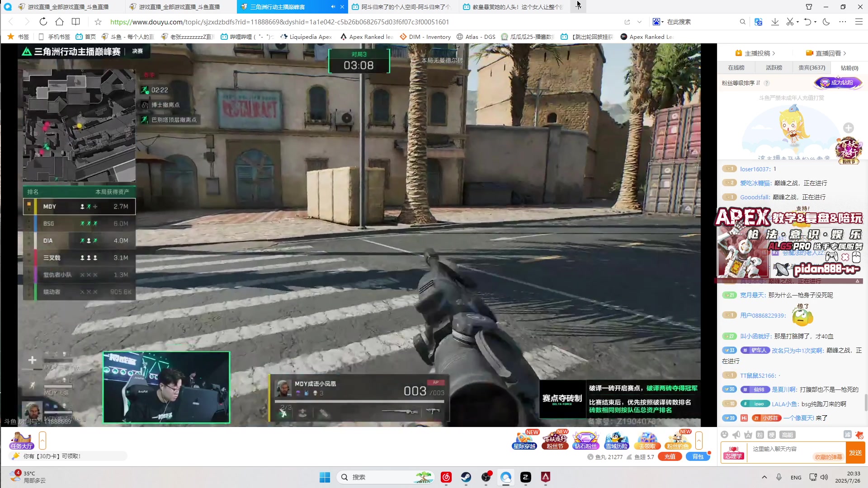Open the browser skin shirt icon

(809, 7)
